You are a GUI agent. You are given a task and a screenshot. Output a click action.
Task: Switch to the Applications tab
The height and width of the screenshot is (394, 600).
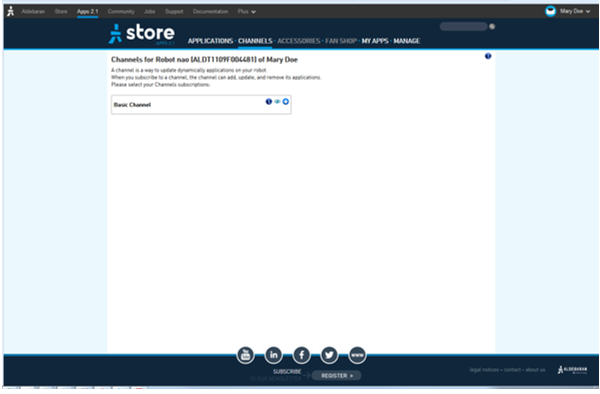point(210,41)
